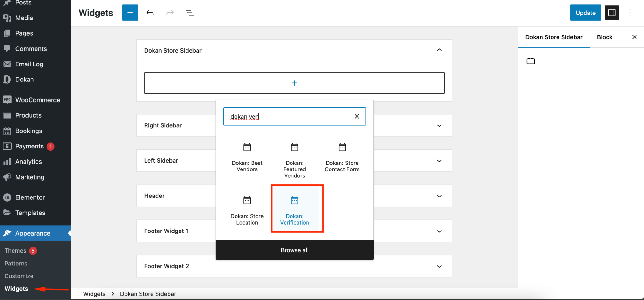
Task: Click the blue block inserter plus button
Action: (x=130, y=13)
